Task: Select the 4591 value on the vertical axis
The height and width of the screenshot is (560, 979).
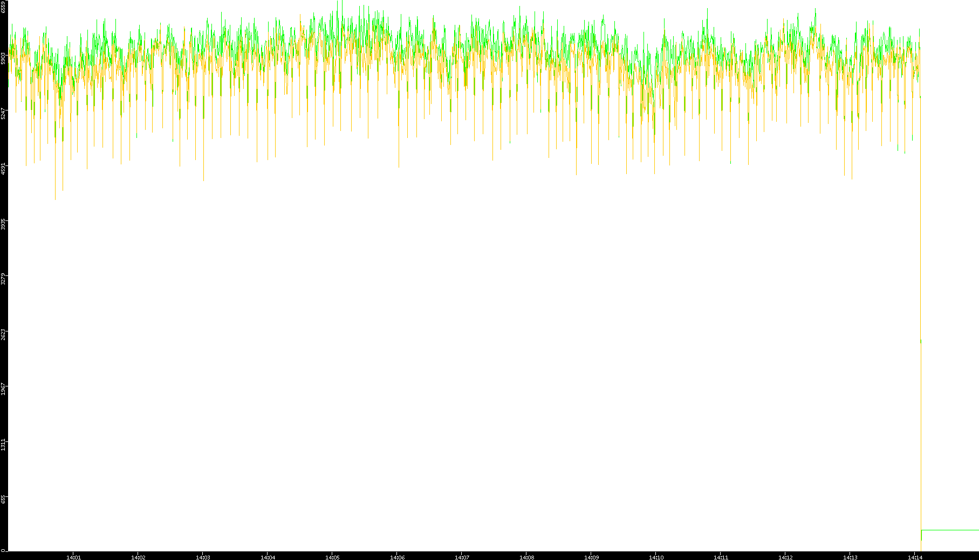Action: [3, 169]
